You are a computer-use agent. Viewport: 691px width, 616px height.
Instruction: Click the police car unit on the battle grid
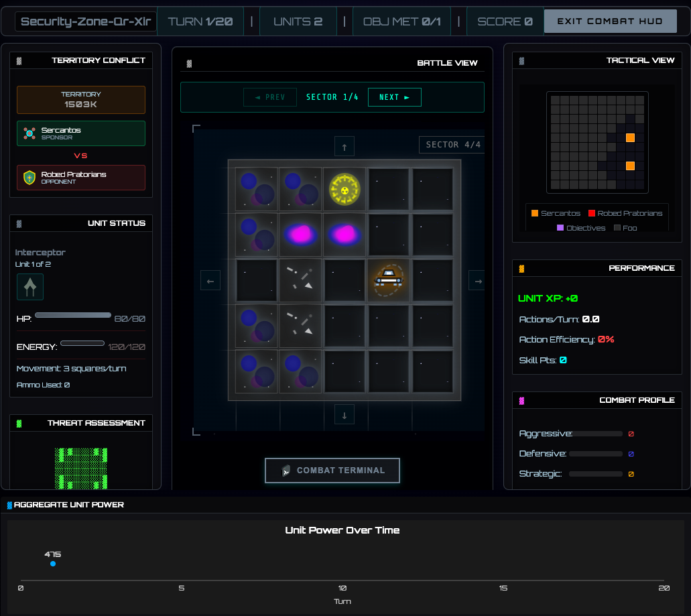(x=388, y=280)
